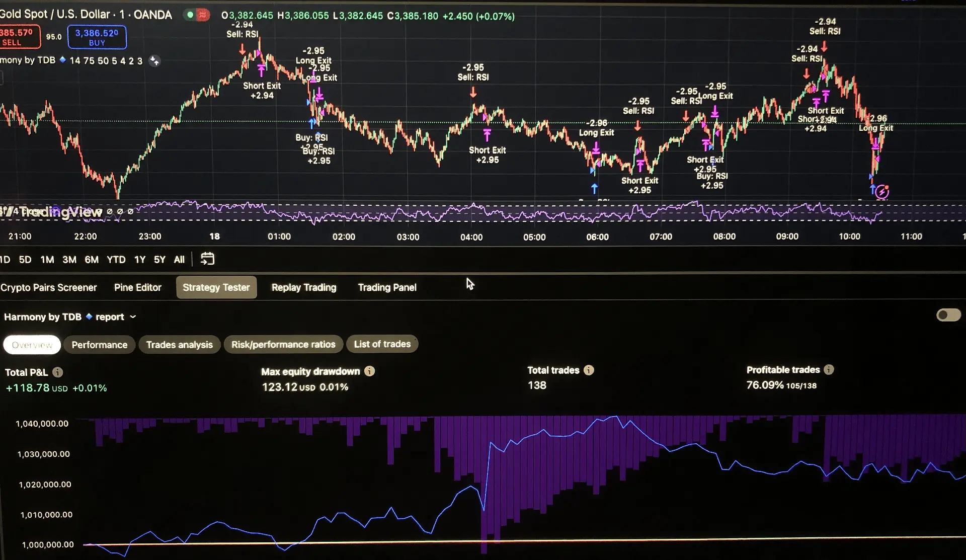Set chart range to 6M

[92, 260]
